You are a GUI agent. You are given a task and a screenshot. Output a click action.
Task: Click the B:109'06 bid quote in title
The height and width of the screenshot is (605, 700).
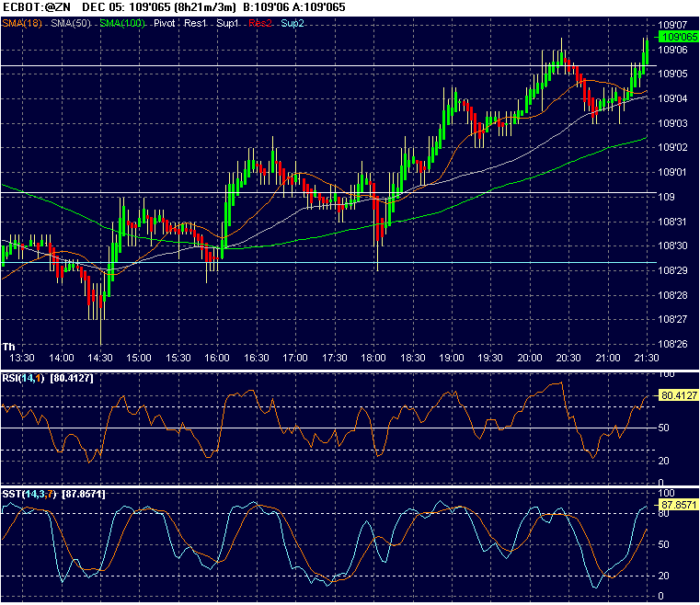tap(266, 7)
